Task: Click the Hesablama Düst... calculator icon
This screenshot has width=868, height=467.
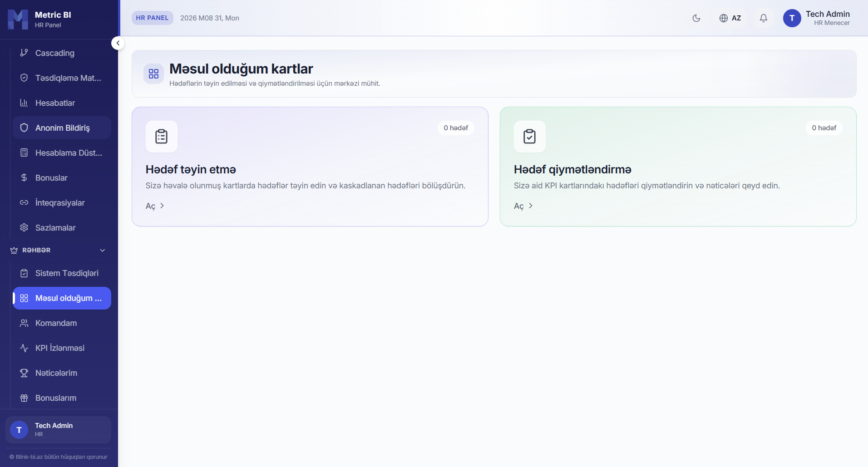Action: 24,153
